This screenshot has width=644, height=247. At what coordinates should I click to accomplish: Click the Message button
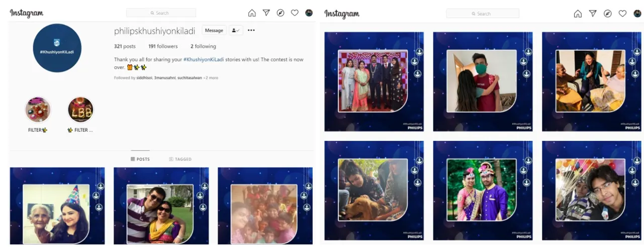pyautogui.click(x=214, y=30)
